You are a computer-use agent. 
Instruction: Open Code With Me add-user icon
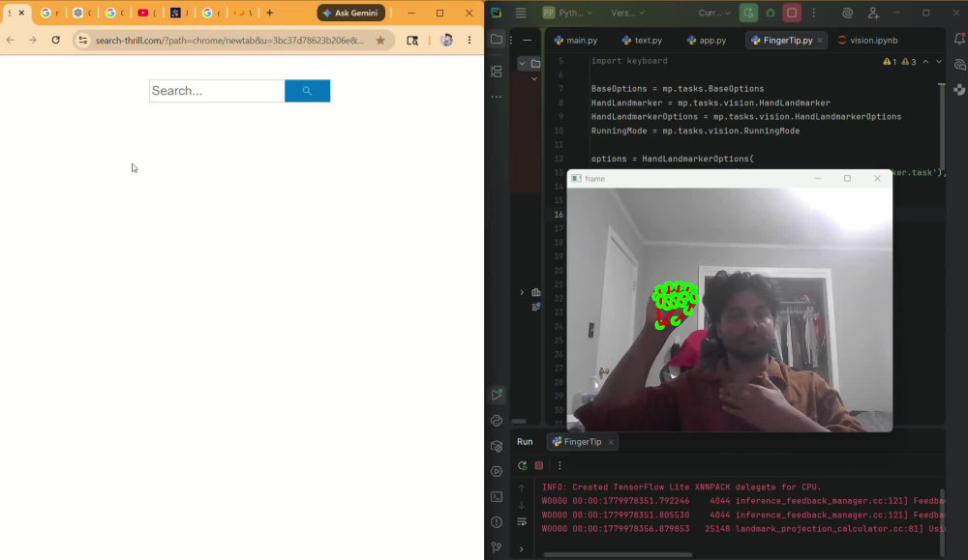click(873, 13)
